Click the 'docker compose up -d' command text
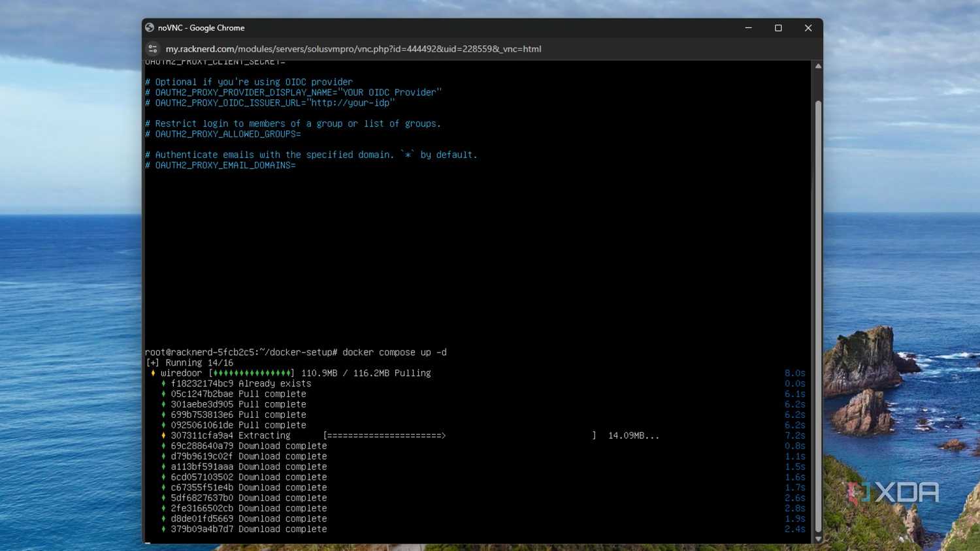 pyautogui.click(x=395, y=353)
